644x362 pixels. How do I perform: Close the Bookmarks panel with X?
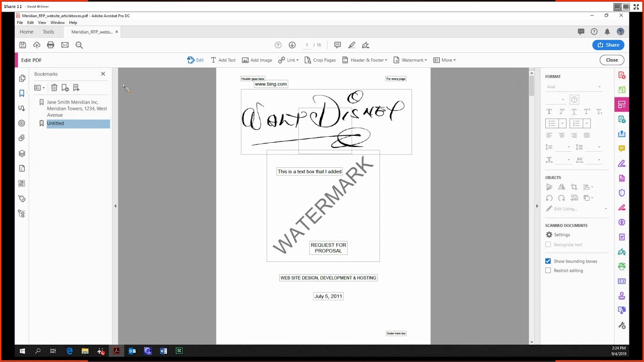pyautogui.click(x=103, y=74)
